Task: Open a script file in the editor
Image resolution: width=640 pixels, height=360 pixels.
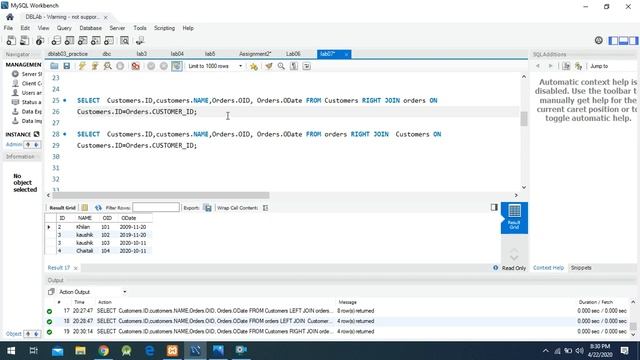Action: point(54,66)
